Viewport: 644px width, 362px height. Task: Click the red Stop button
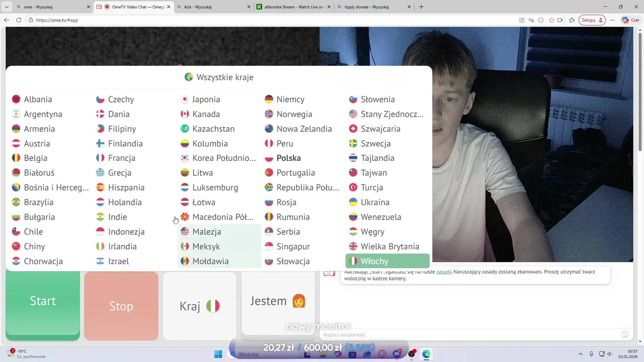tap(121, 306)
